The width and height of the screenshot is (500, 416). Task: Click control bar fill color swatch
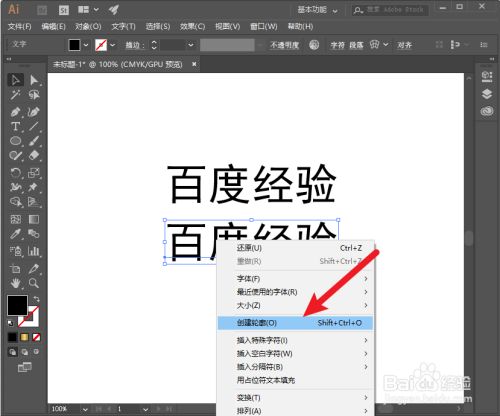coord(74,45)
